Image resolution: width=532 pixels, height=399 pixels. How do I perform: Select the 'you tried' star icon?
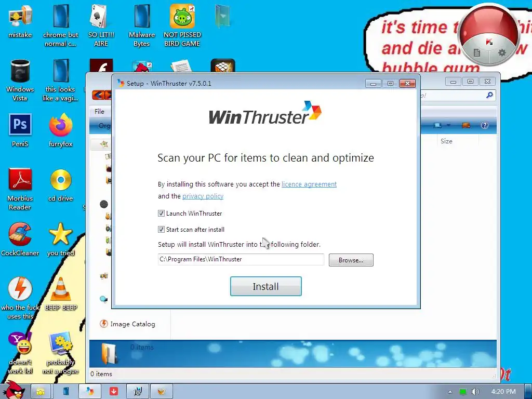(x=61, y=240)
